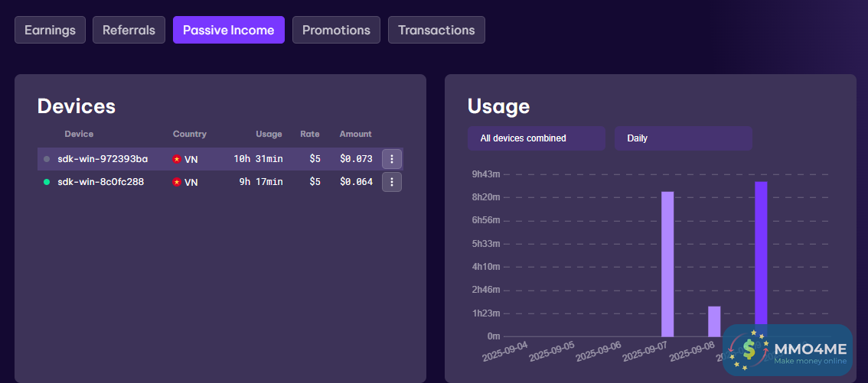The width and height of the screenshot is (868, 383).
Task: Switch to the Earnings tab
Action: 50,31
